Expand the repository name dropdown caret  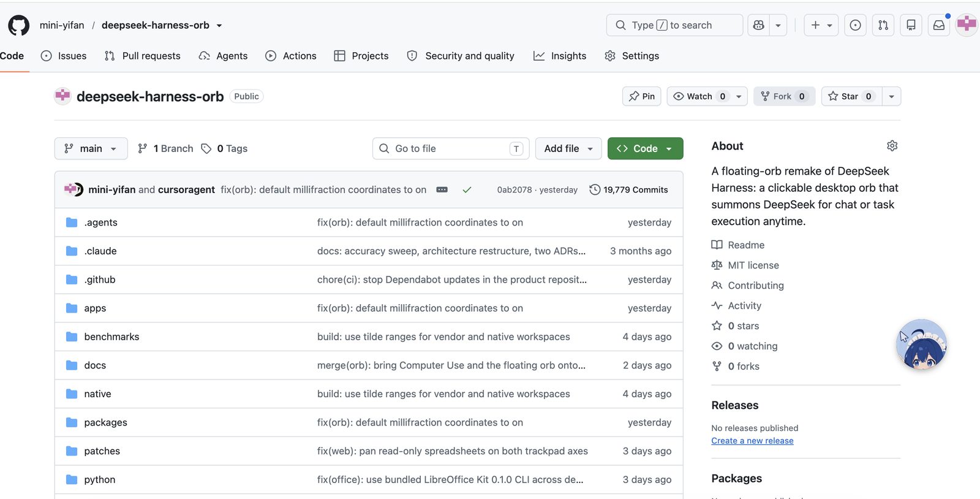219,26
